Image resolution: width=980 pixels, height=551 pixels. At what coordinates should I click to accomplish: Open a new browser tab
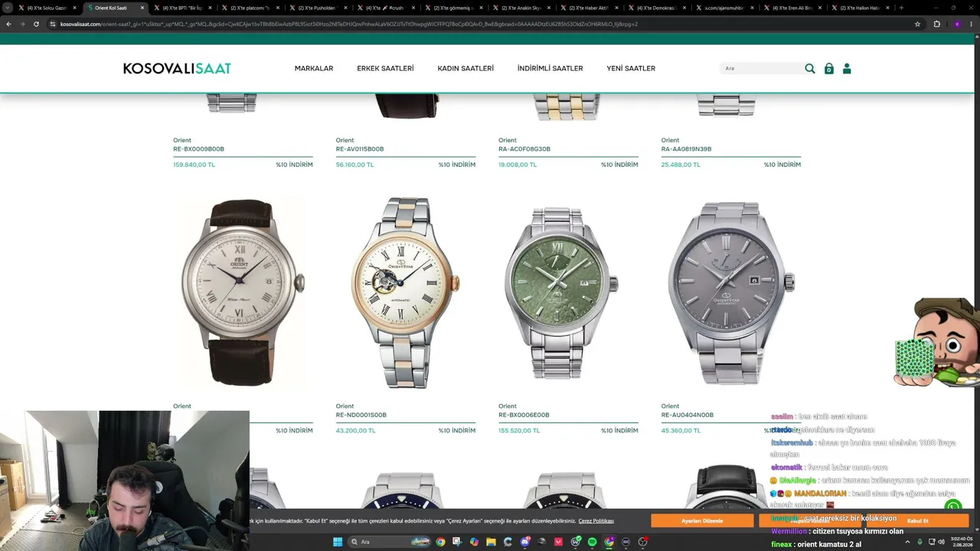900,8
